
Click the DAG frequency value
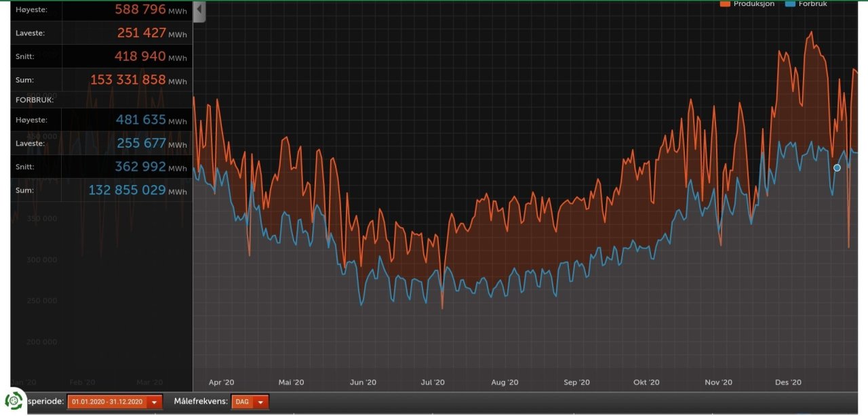241,402
